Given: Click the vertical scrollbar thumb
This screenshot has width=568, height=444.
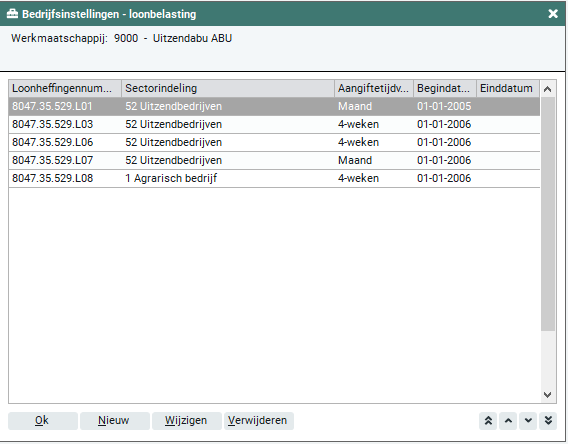Looking at the screenshot, I should [x=548, y=214].
